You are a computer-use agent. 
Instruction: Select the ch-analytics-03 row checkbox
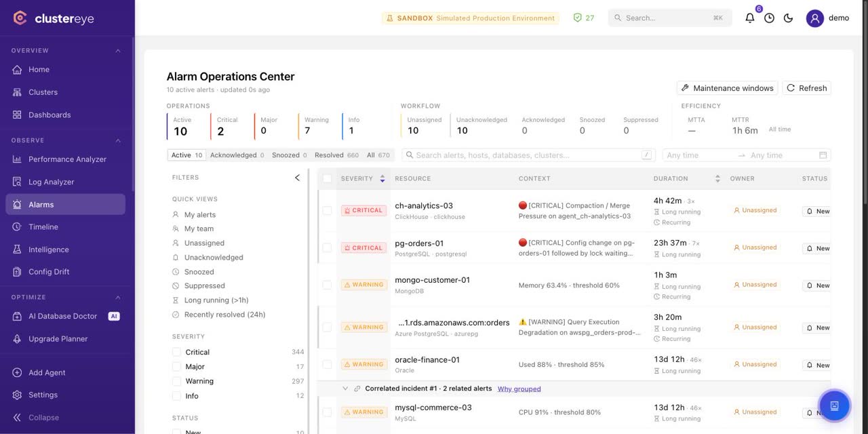click(327, 211)
